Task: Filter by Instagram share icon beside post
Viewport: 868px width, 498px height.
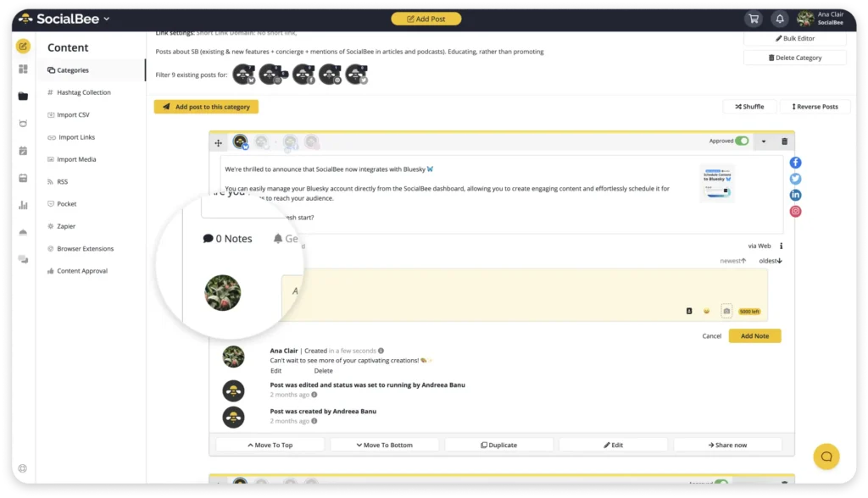Action: tap(795, 211)
